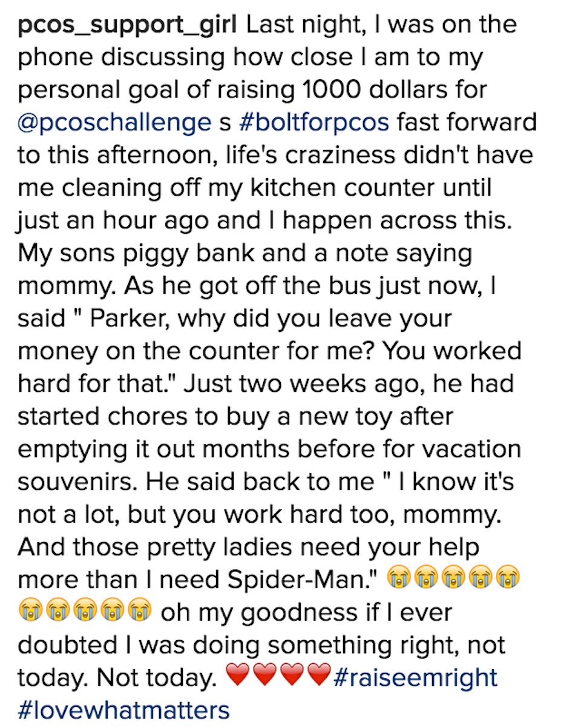Open the #lovewhatmatters hashtag
The width and height of the screenshot is (575, 728).
[124, 710]
